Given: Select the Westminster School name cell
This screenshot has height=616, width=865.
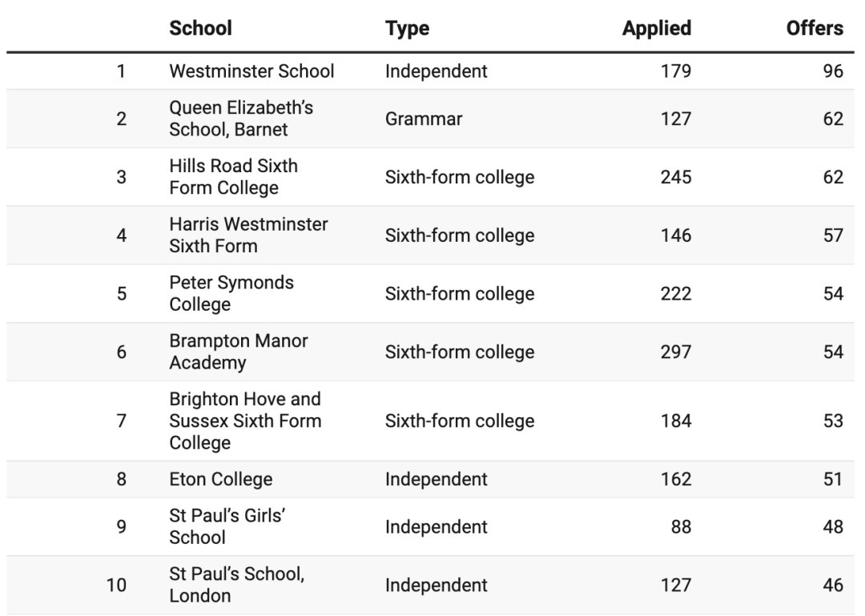Looking at the screenshot, I should (251, 71).
